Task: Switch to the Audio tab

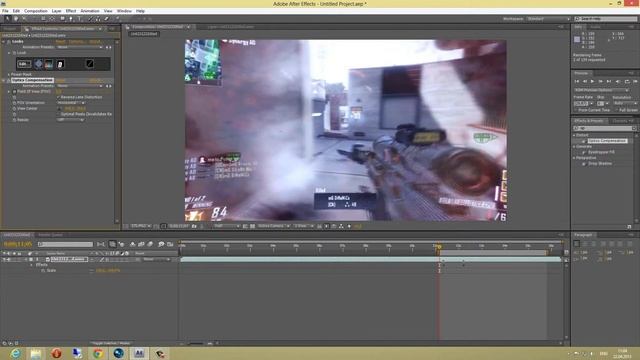Action: click(x=596, y=27)
